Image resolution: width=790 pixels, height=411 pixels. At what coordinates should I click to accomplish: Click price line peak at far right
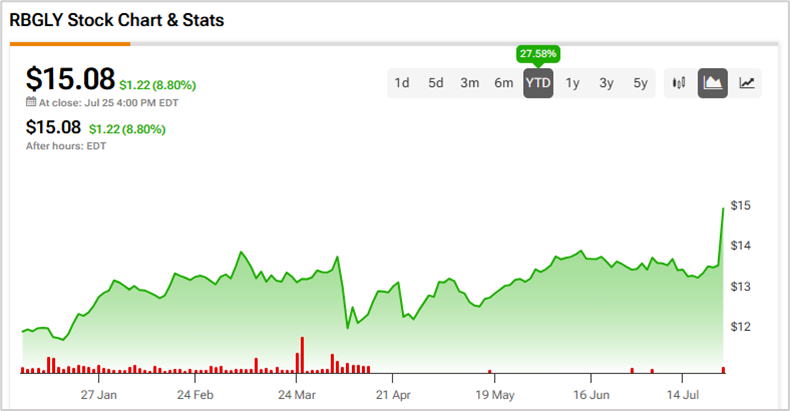[x=723, y=208]
